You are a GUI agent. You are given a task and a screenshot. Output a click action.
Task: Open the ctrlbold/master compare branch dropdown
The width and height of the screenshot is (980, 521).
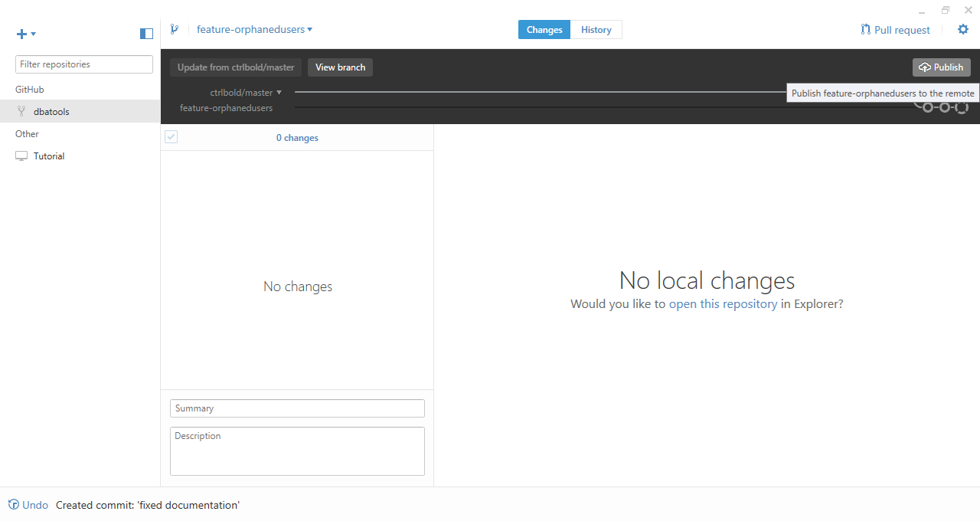(x=246, y=93)
